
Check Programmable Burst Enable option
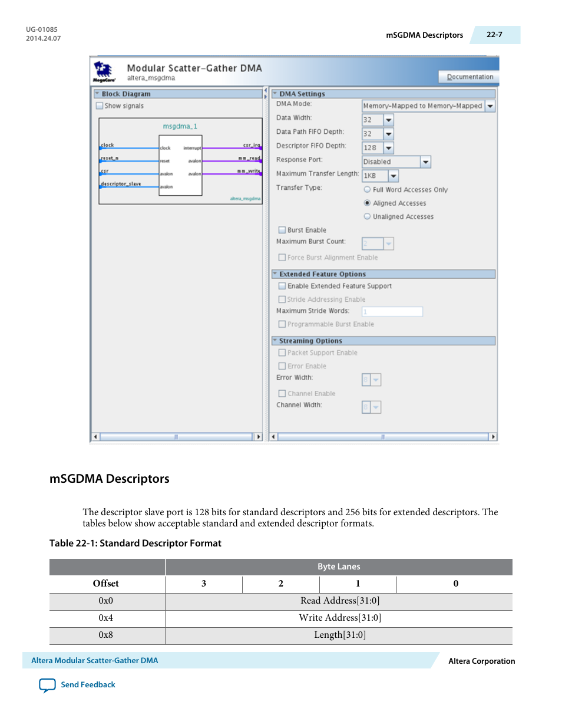coord(282,324)
